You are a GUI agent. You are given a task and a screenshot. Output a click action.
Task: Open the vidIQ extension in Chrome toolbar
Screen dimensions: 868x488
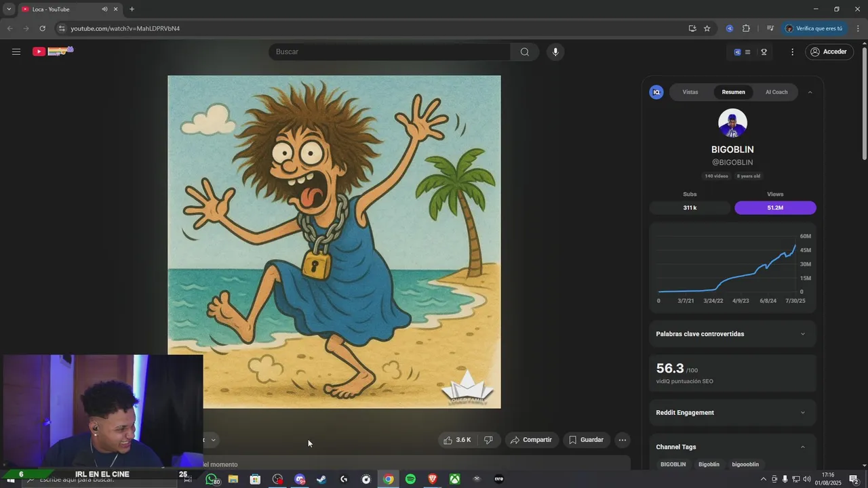tap(730, 28)
